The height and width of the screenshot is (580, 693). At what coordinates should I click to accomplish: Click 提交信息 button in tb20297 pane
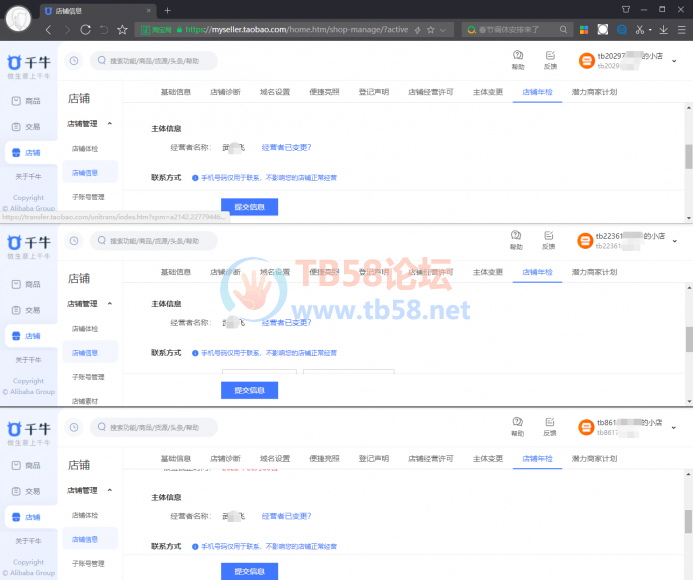click(x=249, y=207)
